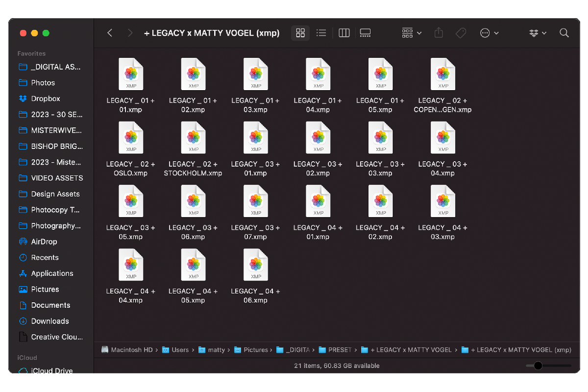Open the More actions ellipsis menu
The image size is (588, 392).
pyautogui.click(x=489, y=33)
